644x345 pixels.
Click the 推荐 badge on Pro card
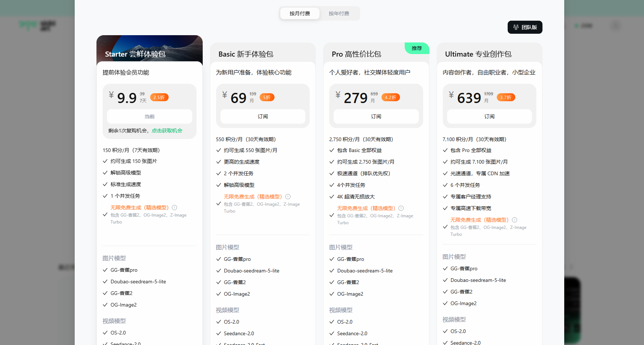417,48
